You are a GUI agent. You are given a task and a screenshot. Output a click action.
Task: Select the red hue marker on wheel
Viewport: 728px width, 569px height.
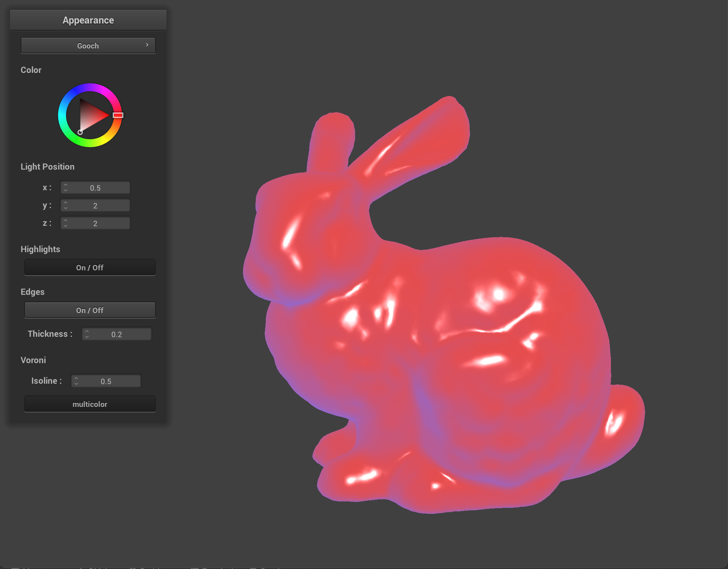118,115
